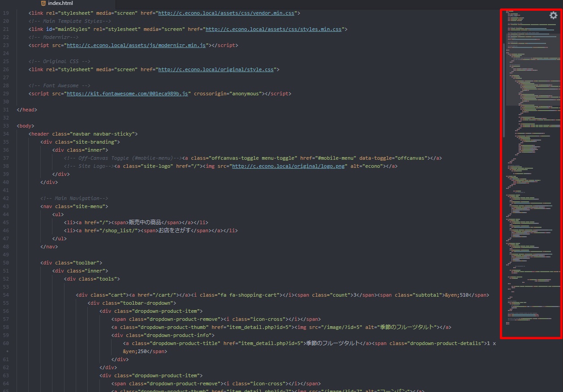Click the Site Logo comment
This screenshot has width=563, height=392.
89,166
